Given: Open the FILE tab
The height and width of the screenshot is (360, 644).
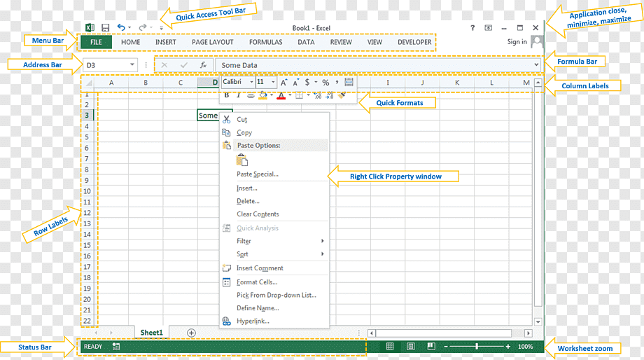Looking at the screenshot, I should [96, 42].
